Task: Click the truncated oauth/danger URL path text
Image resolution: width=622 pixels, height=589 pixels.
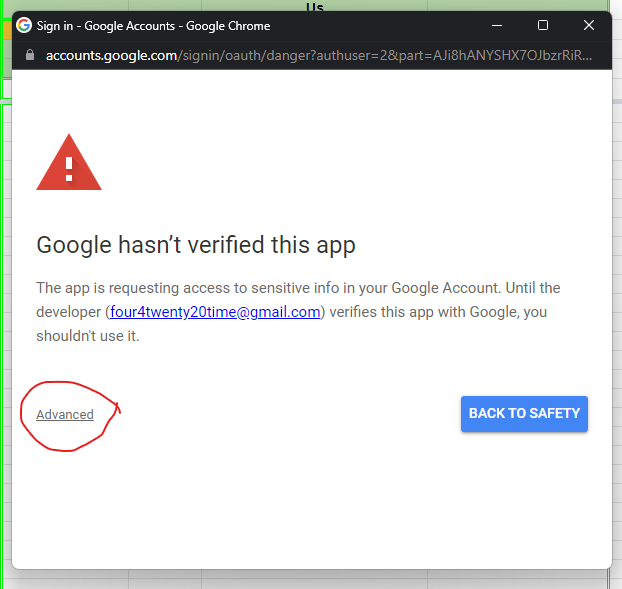Action: click(x=380, y=55)
